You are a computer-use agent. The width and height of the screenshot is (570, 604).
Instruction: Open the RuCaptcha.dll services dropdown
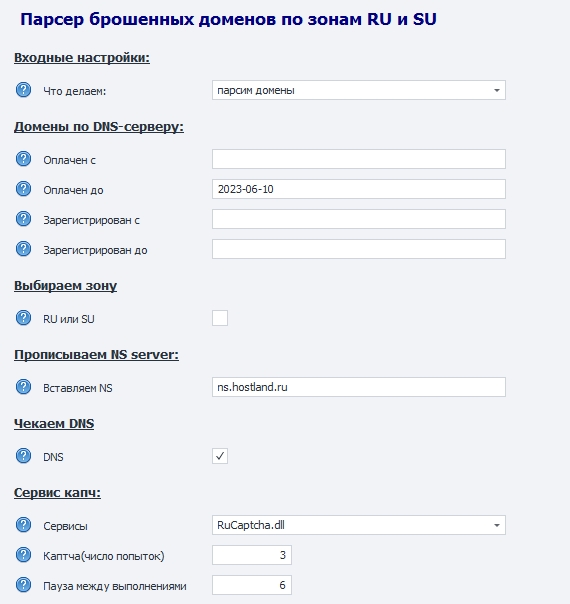click(x=359, y=525)
